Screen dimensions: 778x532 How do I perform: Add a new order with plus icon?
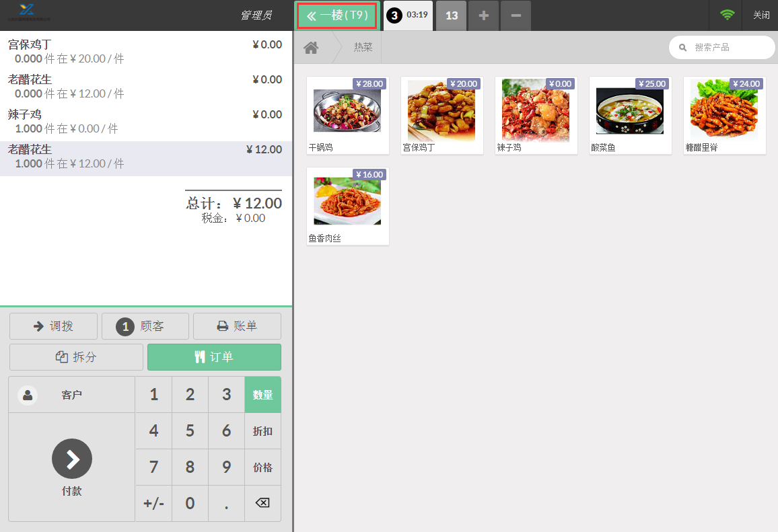tap(483, 15)
